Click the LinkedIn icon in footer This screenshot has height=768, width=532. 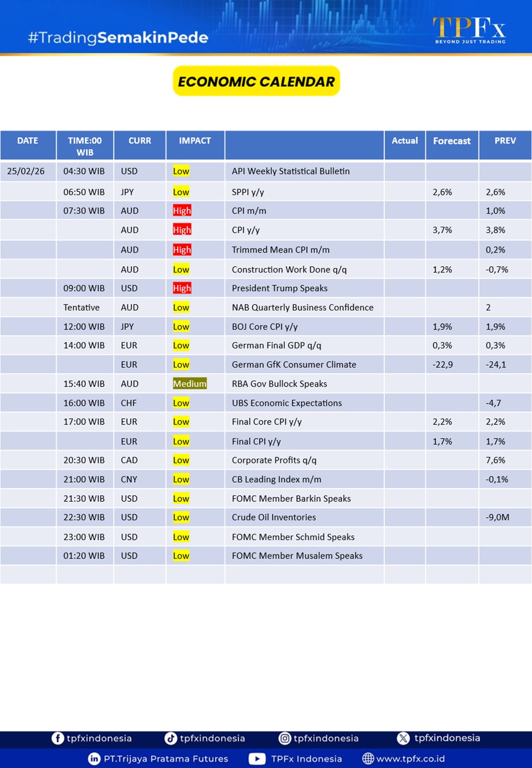tap(94, 759)
